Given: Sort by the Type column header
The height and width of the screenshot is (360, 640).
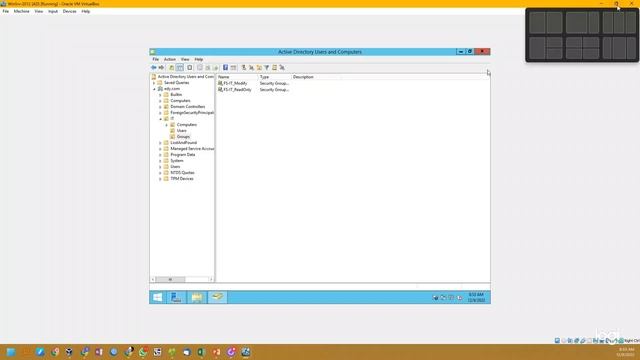Looking at the screenshot, I should point(274,77).
